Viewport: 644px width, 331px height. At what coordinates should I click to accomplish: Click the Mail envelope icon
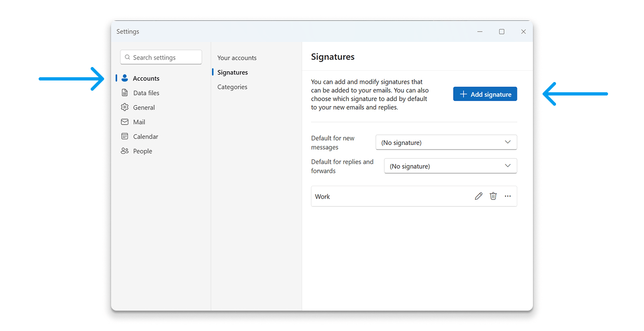pos(125,122)
